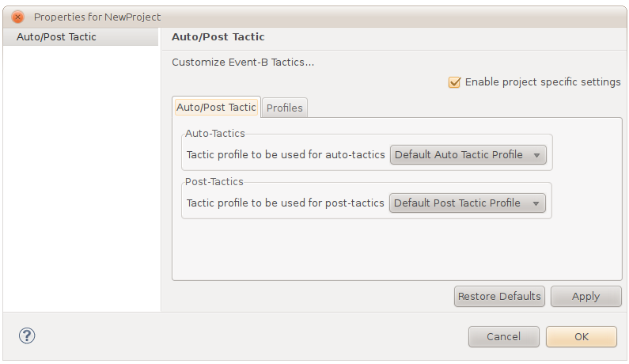Click the post-tactics profile description label
This screenshot has width=629, height=364.
tap(286, 203)
